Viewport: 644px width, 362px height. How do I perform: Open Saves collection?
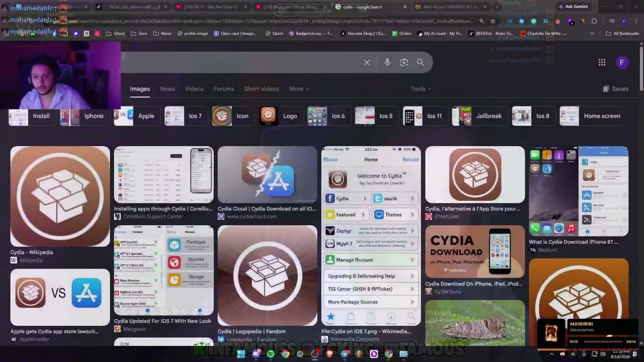pos(616,89)
